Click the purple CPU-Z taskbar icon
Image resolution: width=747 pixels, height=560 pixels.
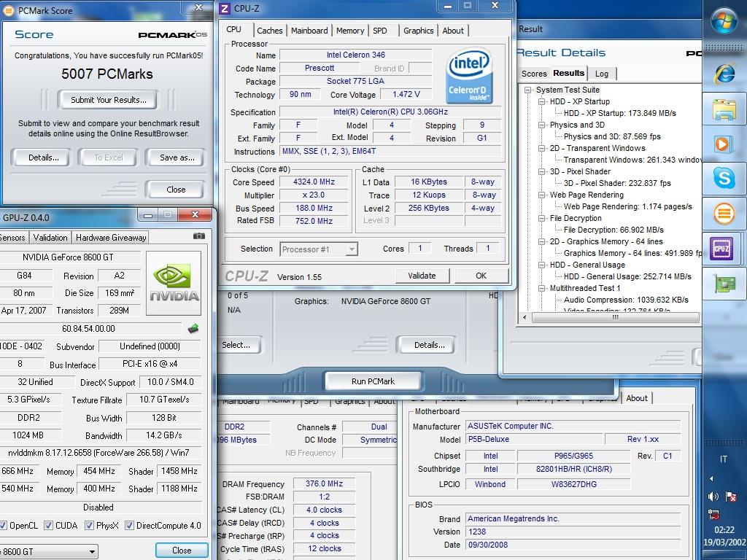pos(721,248)
